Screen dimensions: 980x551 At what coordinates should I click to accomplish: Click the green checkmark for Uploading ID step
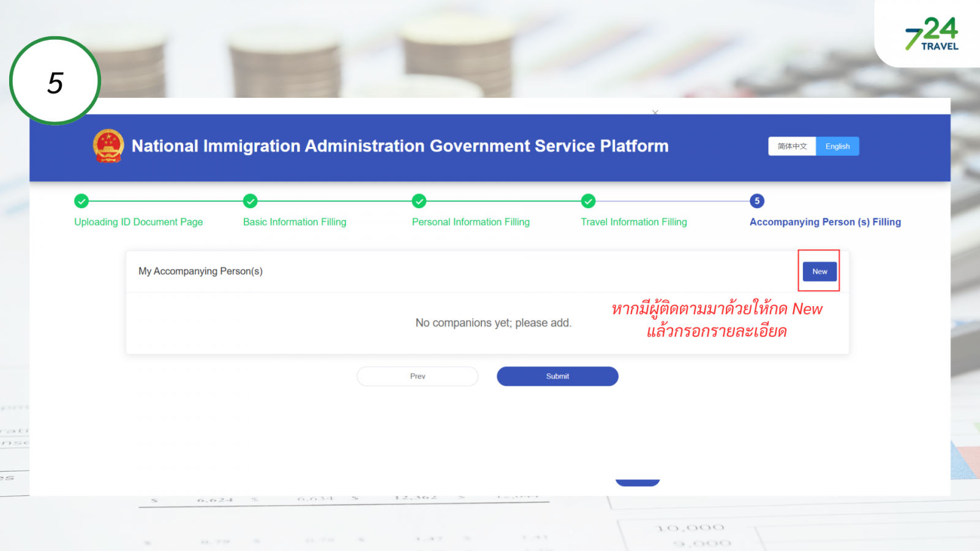81,201
